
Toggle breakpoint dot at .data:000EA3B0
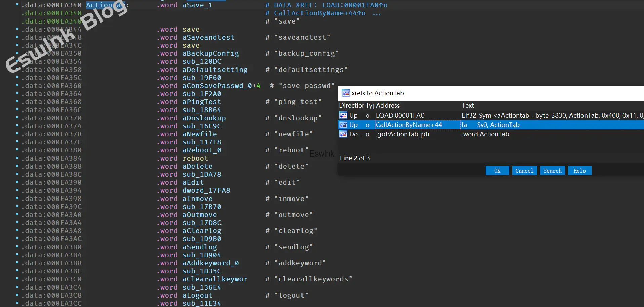click(x=17, y=247)
